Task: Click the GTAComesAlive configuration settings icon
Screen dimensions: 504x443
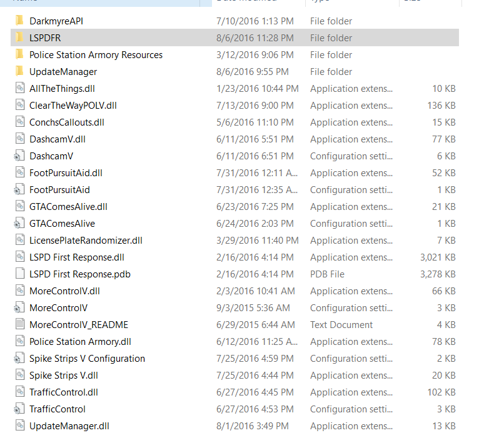Action: [19, 223]
